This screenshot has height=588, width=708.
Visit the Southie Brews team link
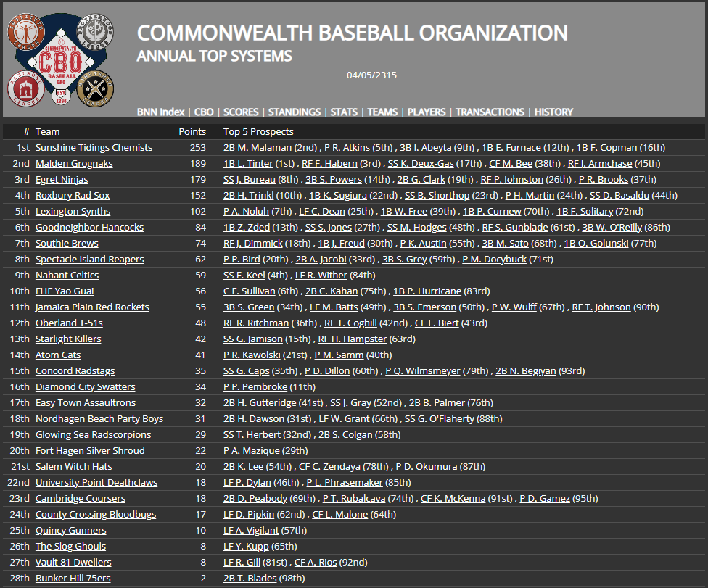coord(67,243)
